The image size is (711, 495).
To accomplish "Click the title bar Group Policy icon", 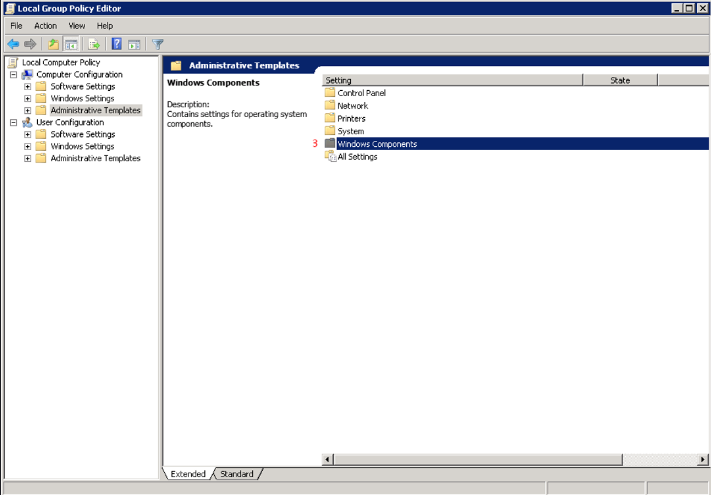I will tap(10, 8).
